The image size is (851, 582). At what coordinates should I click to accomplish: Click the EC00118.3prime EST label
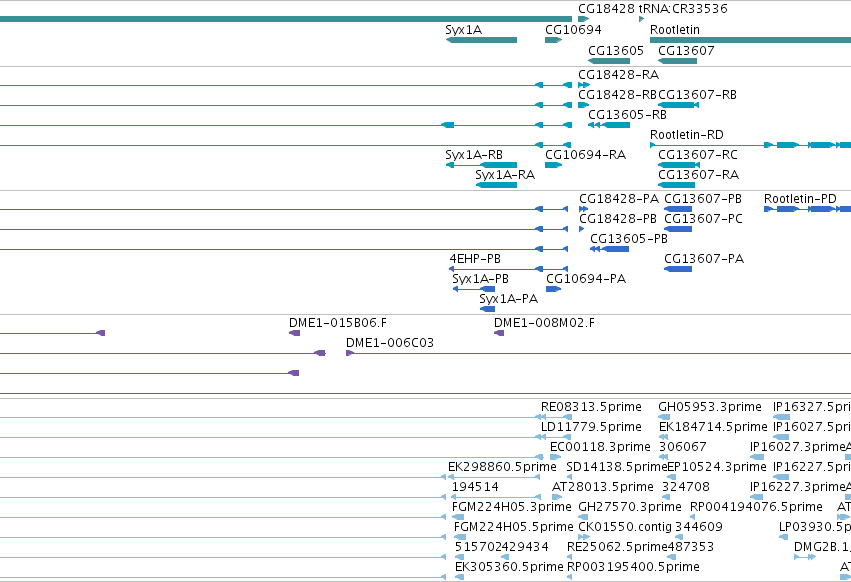600,447
